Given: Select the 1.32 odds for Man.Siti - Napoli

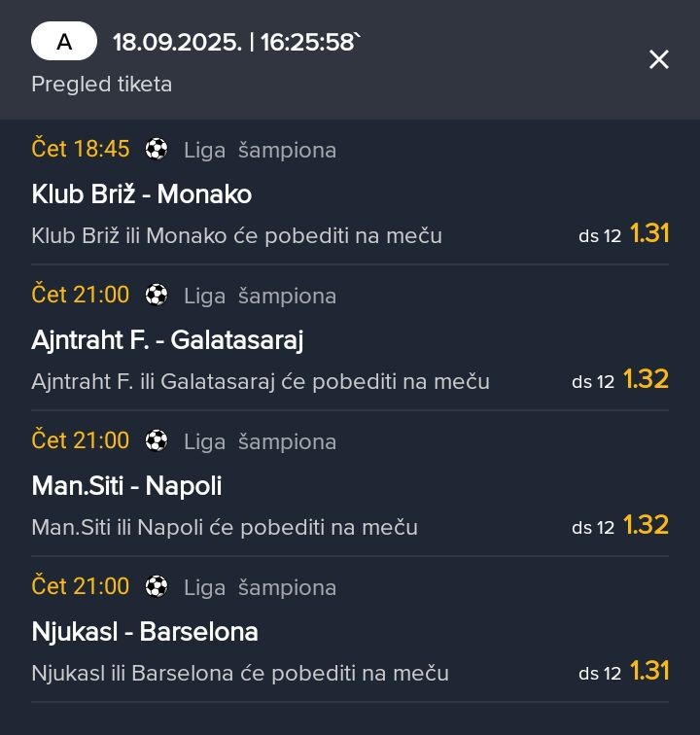Looking at the screenshot, I should pos(646,525).
